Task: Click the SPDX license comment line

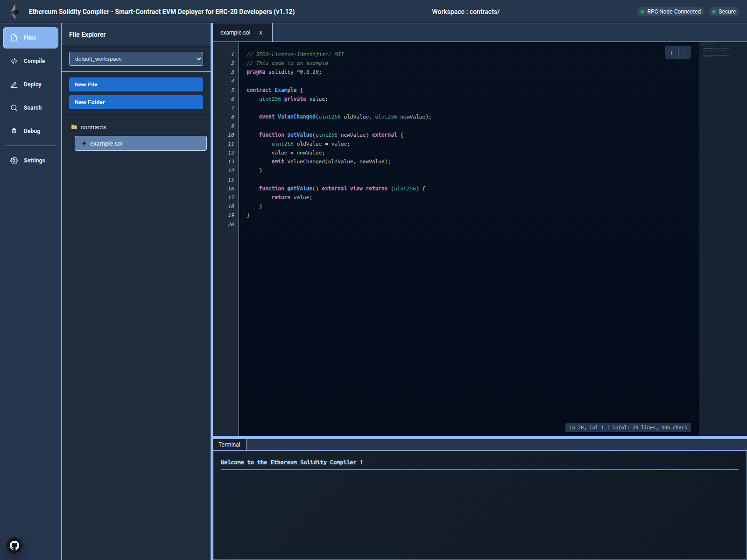Action: (295, 54)
